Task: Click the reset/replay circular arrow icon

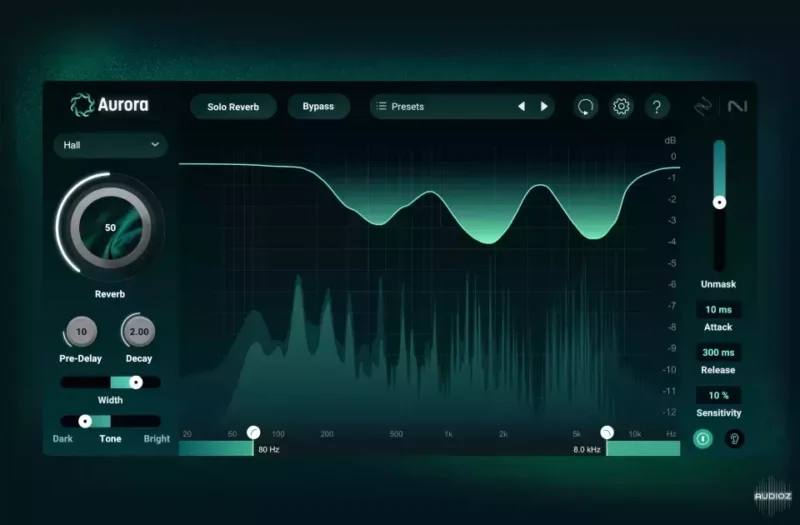Action: [586, 107]
